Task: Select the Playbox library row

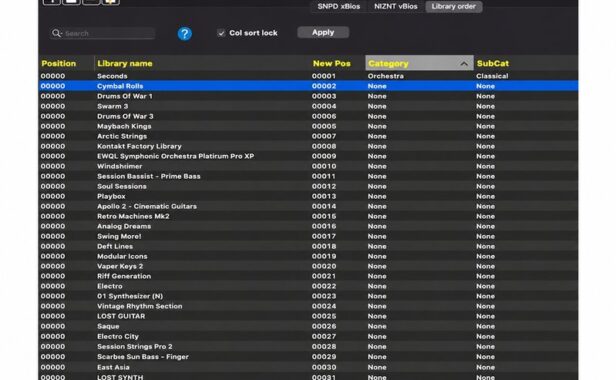Action: click(x=308, y=196)
